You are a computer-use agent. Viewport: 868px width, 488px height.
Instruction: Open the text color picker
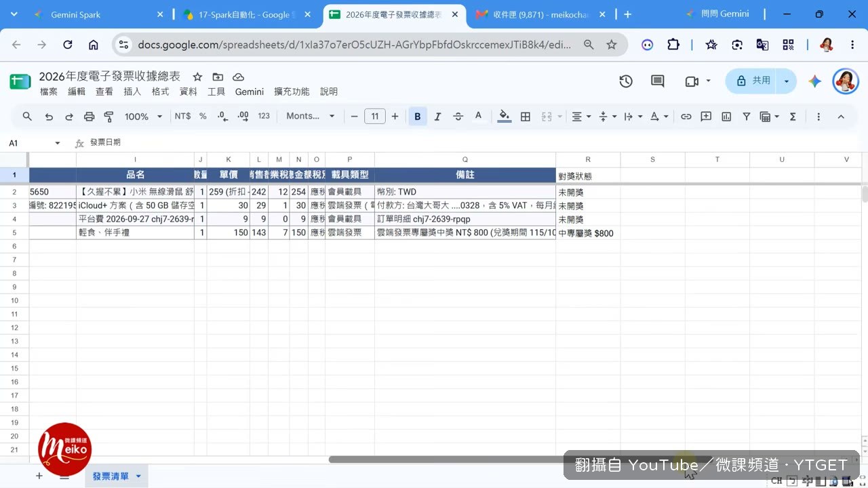478,117
